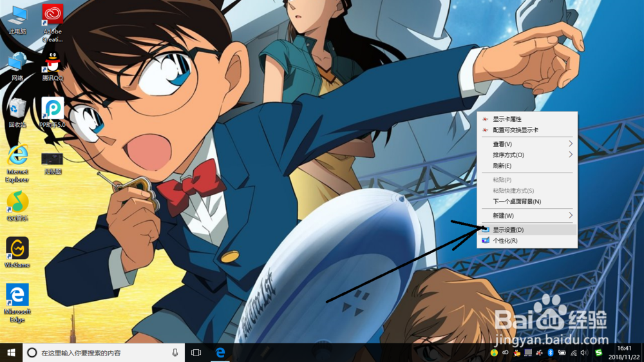Expand the 新建(W) submenu
The width and height of the screenshot is (644, 362).
click(527, 215)
